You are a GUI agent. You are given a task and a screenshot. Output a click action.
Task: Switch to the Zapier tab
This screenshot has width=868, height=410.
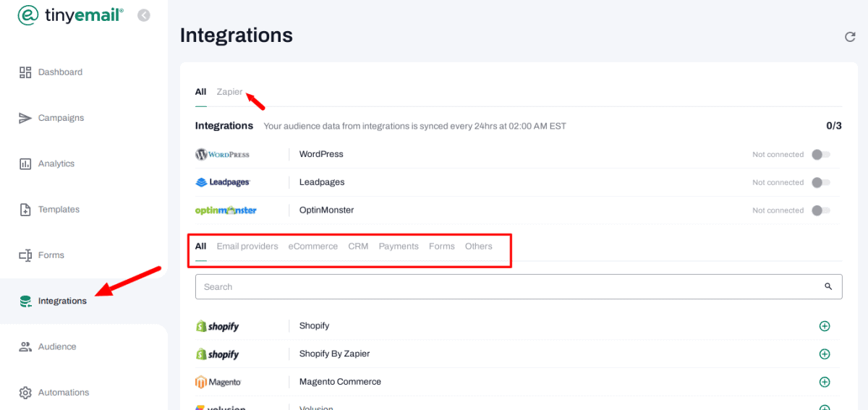click(229, 92)
